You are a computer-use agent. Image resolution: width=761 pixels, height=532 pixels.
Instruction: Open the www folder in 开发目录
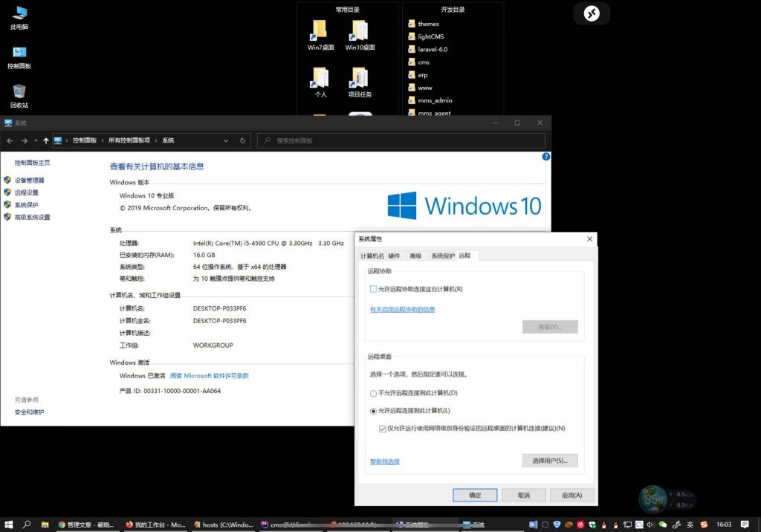[420, 88]
